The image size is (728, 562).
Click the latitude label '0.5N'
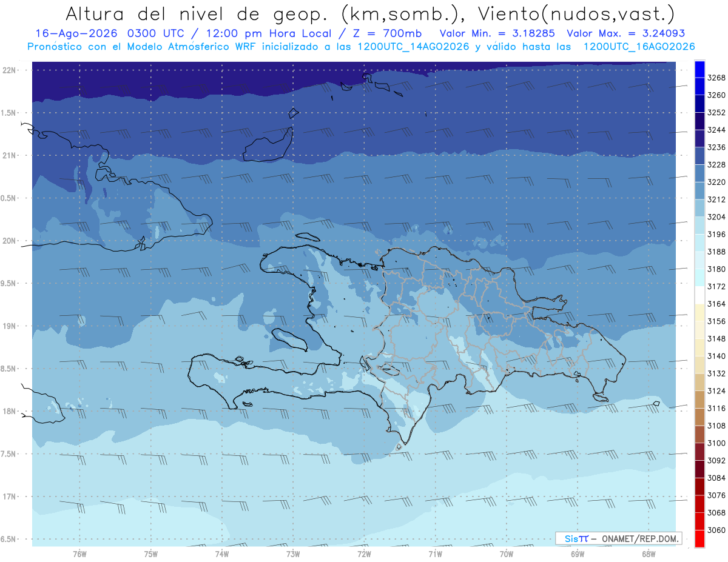[10, 198]
